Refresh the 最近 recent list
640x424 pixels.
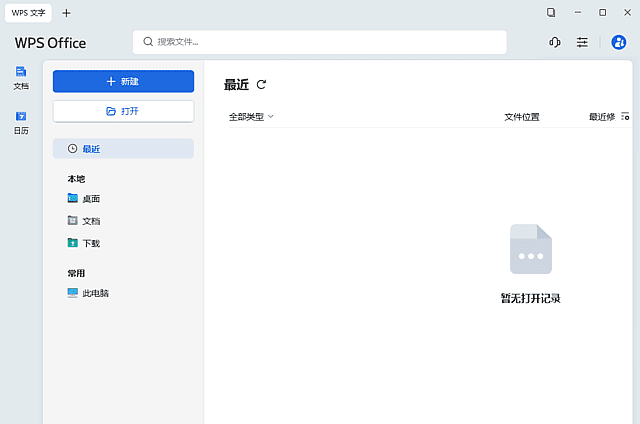click(261, 84)
